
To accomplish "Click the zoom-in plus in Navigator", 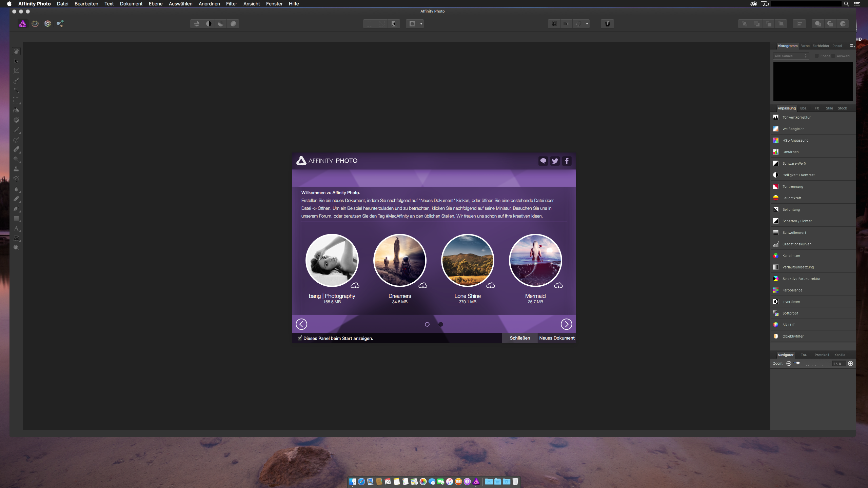I will pyautogui.click(x=850, y=364).
